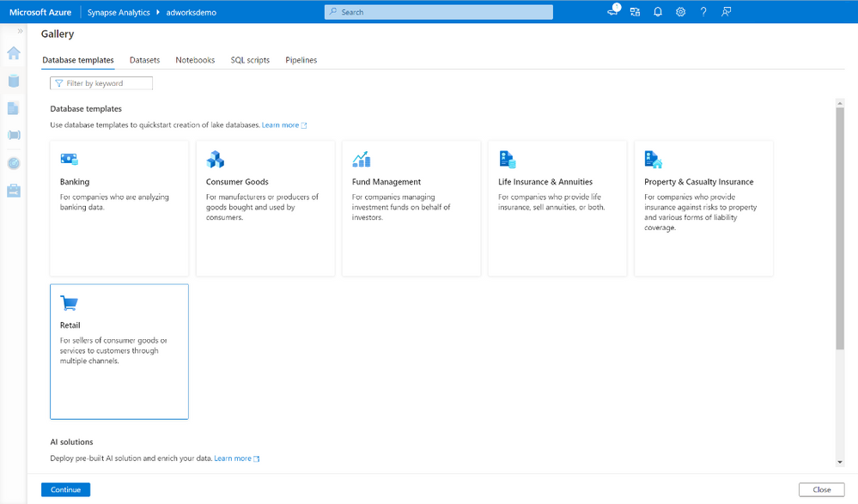Select the Retail template title
This screenshot has height=504, width=858.
(70, 325)
